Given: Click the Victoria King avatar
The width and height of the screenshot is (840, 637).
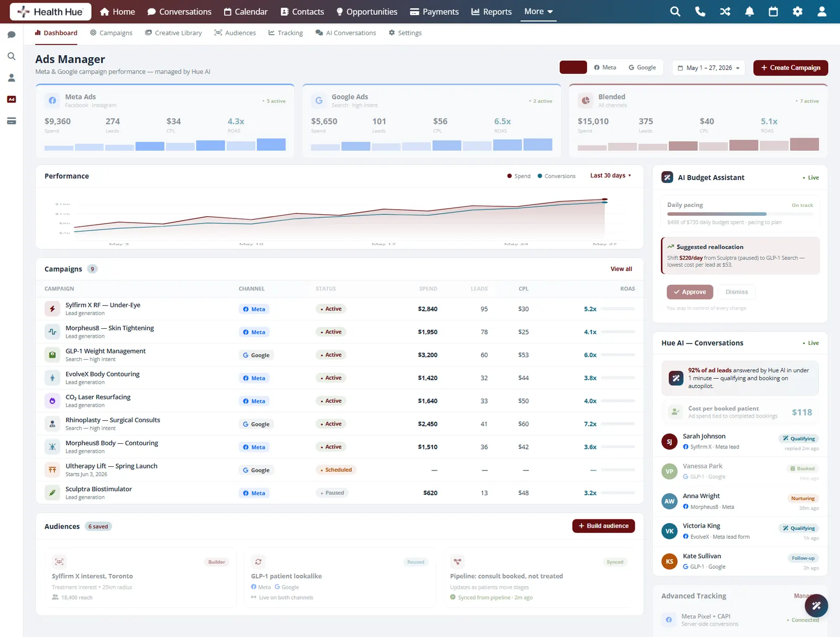Looking at the screenshot, I should (x=669, y=531).
